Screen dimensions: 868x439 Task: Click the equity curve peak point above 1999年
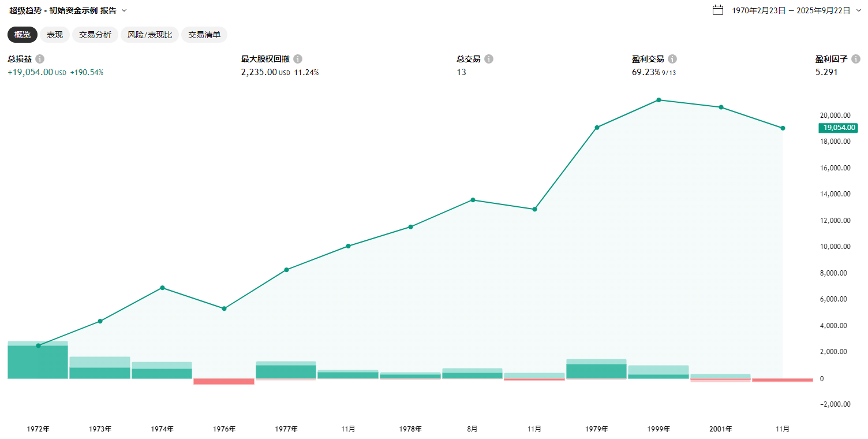(659, 100)
